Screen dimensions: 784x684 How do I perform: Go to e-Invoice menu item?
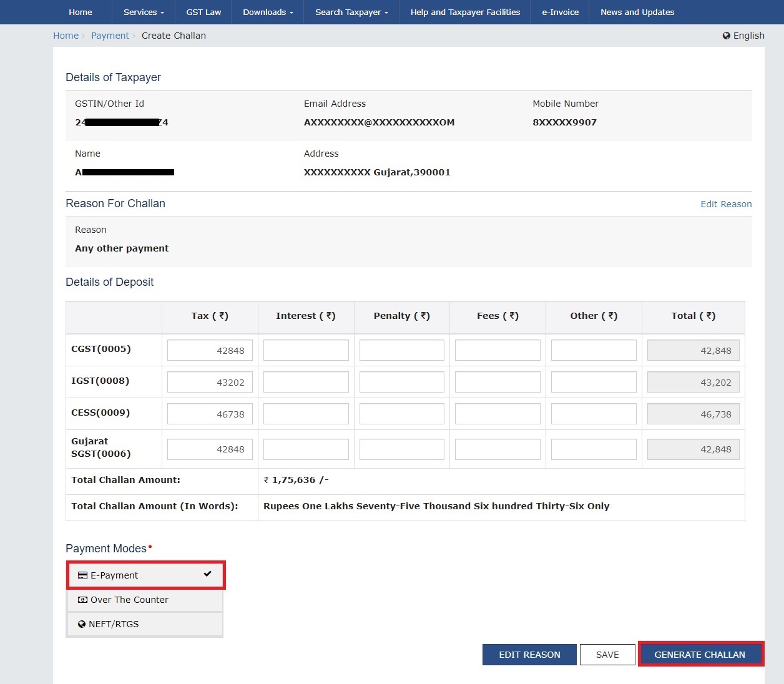[560, 12]
